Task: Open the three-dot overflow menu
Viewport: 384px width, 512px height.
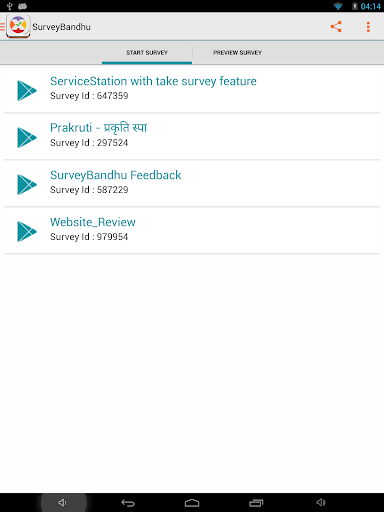Action: click(x=368, y=27)
